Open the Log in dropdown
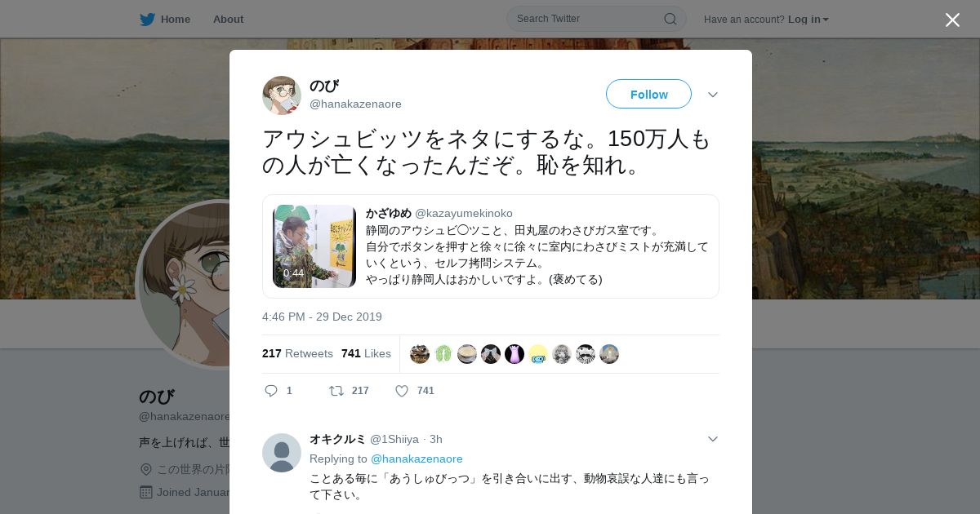This screenshot has width=980, height=514. pyautogui.click(x=808, y=19)
